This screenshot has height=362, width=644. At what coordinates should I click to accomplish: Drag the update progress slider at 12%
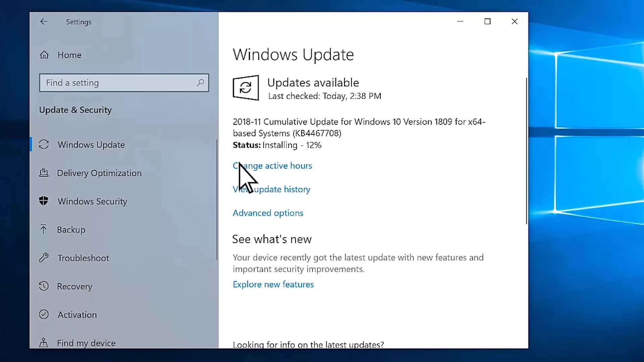291,145
